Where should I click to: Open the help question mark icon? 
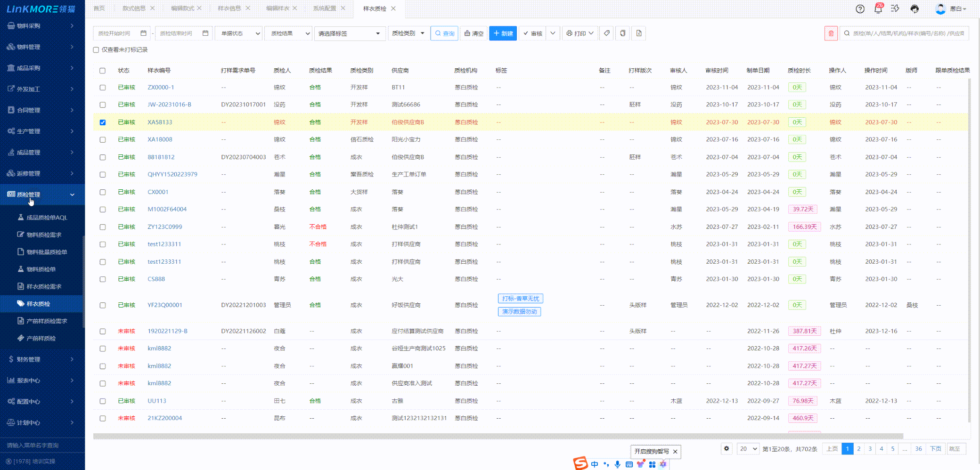pyautogui.click(x=860, y=9)
